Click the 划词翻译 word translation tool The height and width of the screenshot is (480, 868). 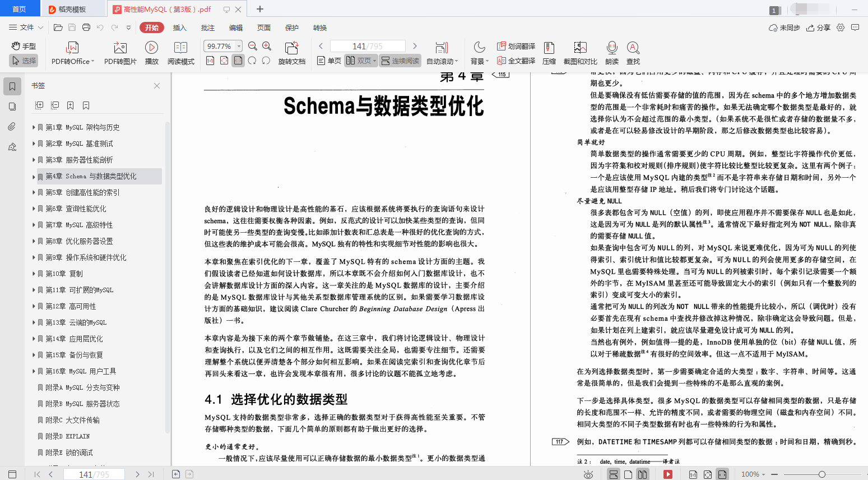[516, 46]
